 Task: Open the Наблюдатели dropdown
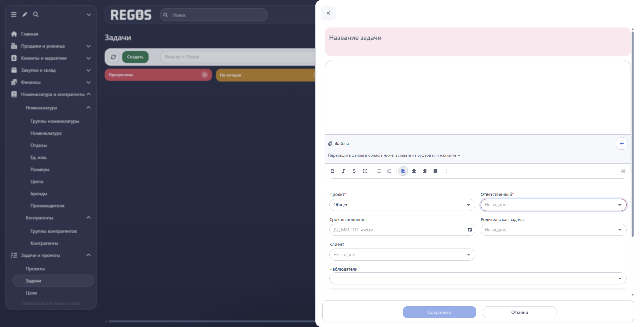[478, 278]
